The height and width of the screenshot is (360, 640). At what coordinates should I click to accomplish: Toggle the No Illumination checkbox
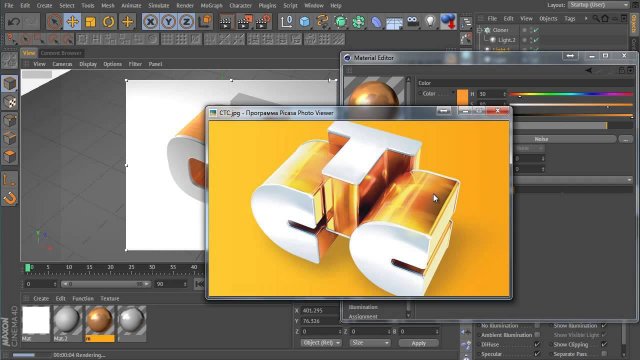[x=537, y=326]
